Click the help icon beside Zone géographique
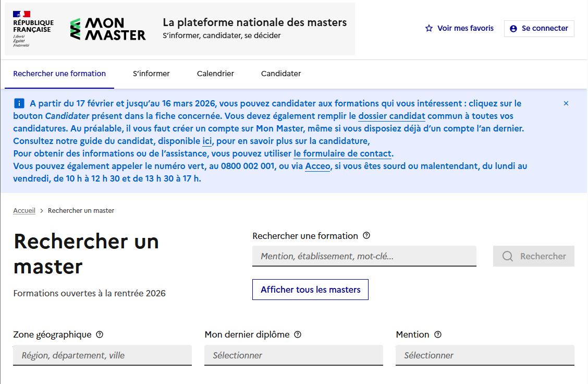588x384 pixels. (100, 334)
